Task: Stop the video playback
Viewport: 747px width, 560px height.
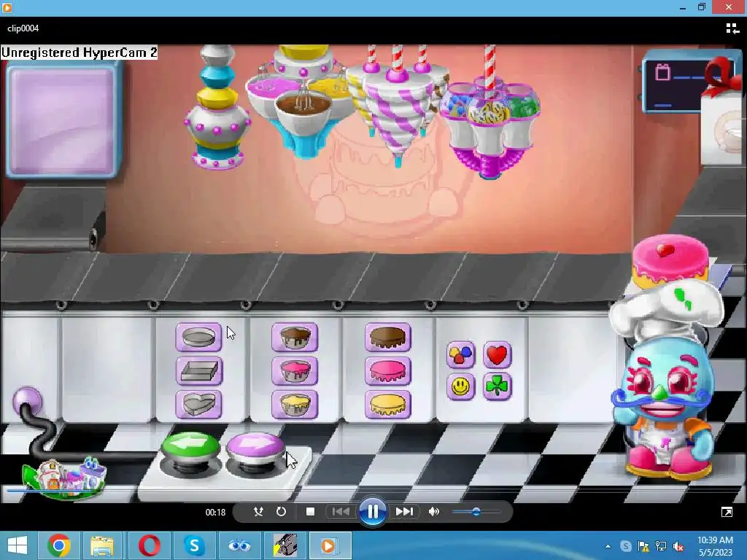Action: point(310,511)
